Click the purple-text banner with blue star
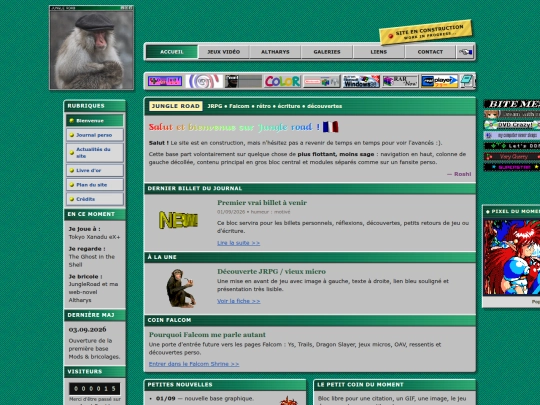The width and height of the screenshot is (540, 405). 512,167
